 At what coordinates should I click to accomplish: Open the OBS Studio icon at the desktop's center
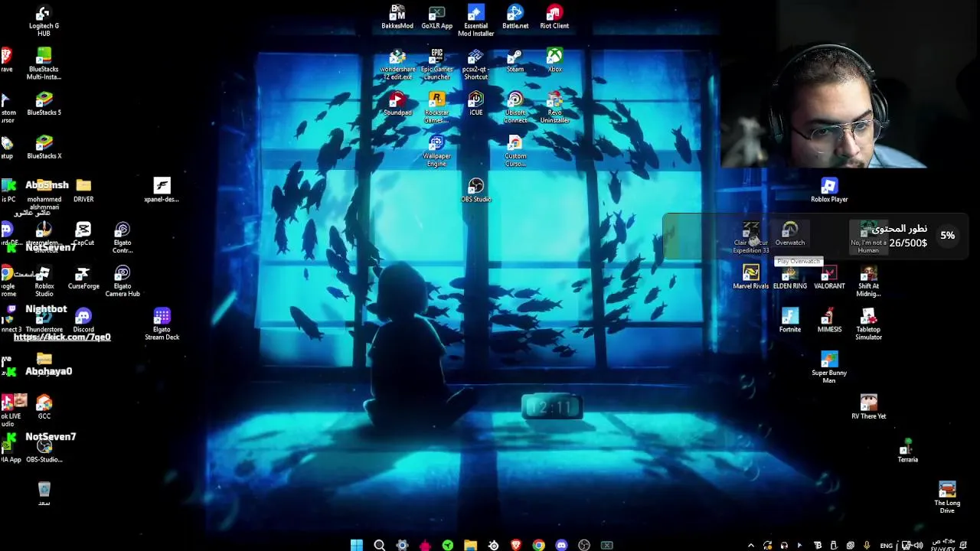[475, 191]
